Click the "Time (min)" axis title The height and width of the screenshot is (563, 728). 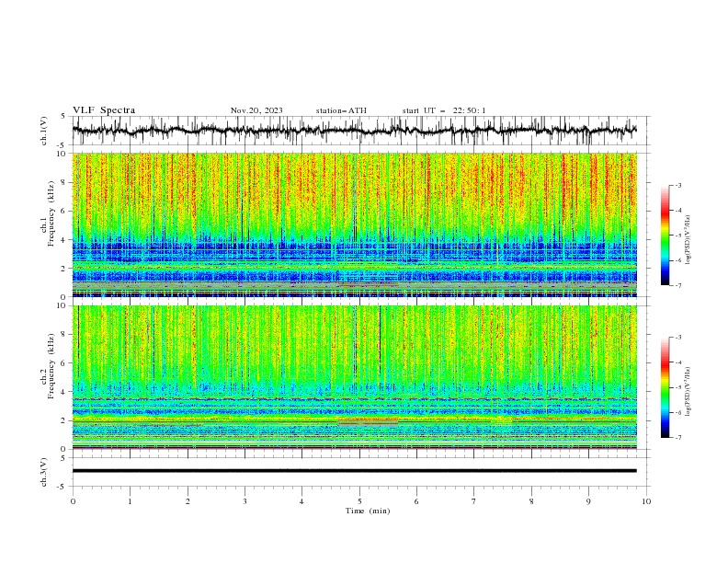pos(368,511)
